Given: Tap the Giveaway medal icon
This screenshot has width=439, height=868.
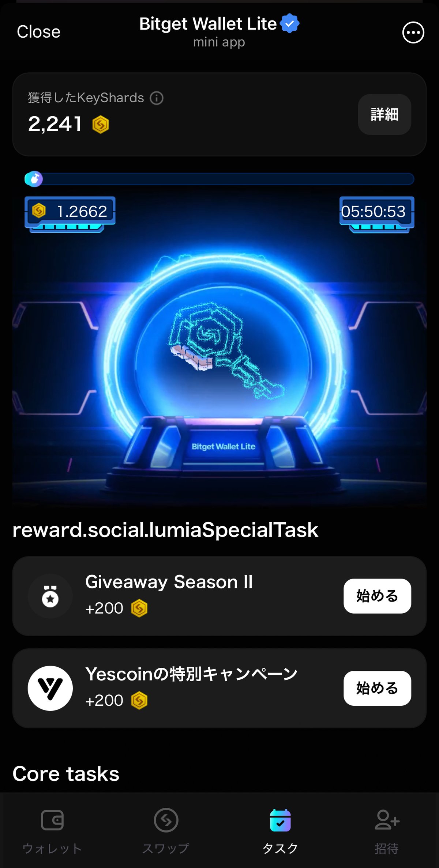Looking at the screenshot, I should [x=50, y=596].
